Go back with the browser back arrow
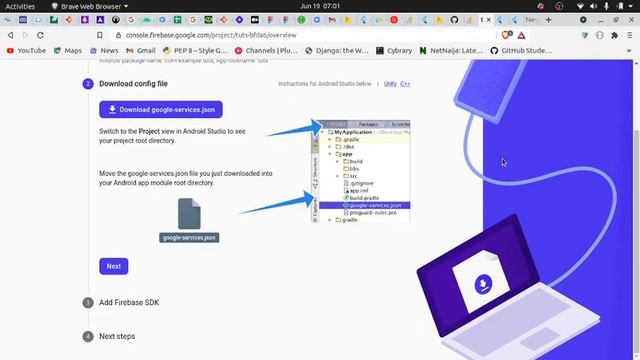 pyautogui.click(x=11, y=35)
